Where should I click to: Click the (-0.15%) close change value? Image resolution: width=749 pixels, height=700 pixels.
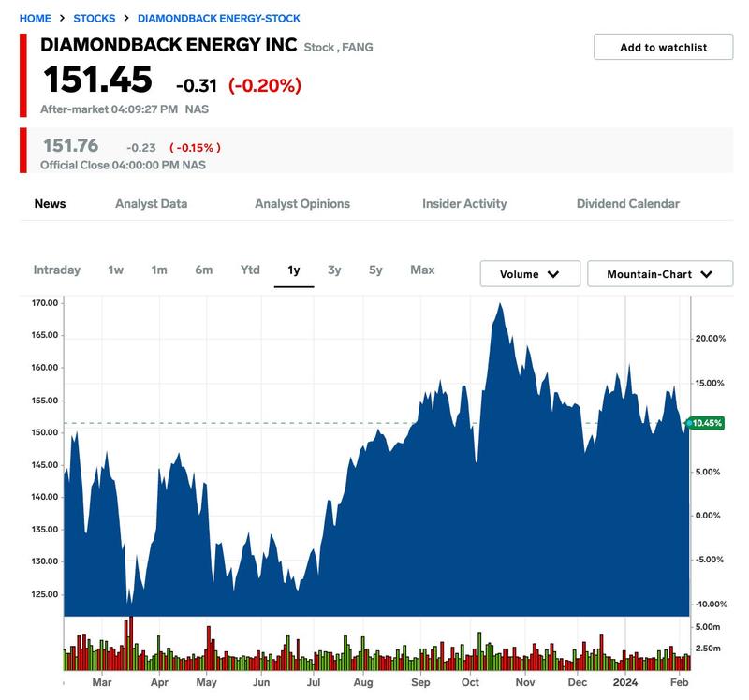[195, 148]
